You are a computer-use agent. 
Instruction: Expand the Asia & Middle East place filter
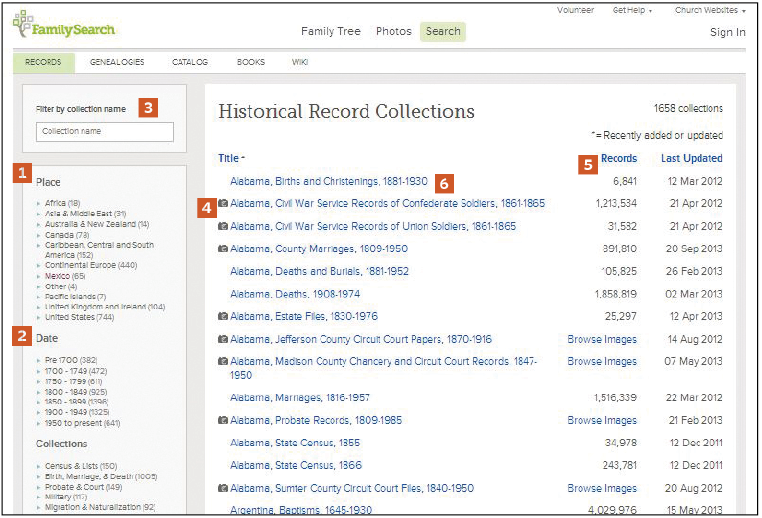[x=38, y=214]
